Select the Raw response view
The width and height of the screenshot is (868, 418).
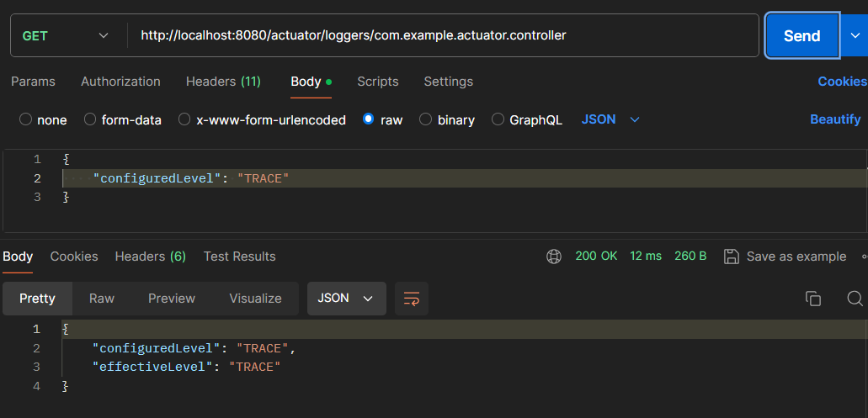pos(102,299)
